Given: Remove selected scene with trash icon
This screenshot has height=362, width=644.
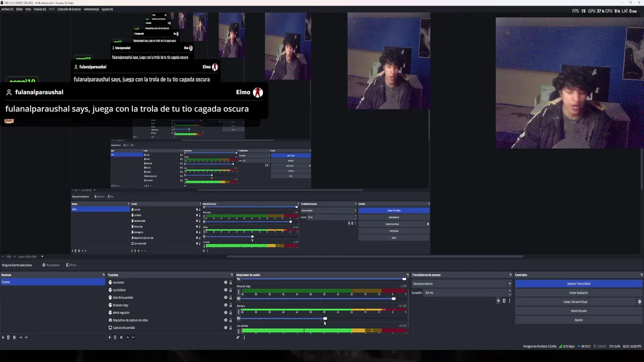Looking at the screenshot, I should [x=9, y=337].
